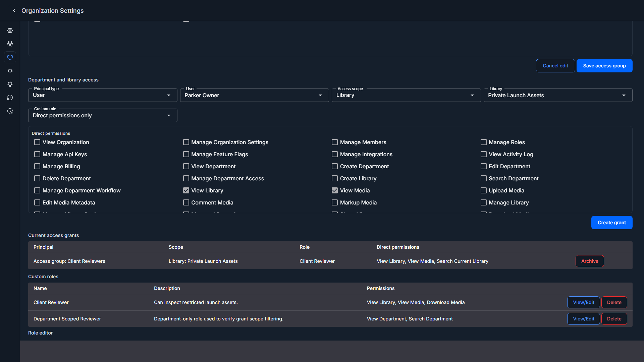644x362 pixels.
Task: Enable Edit Department checkbox
Action: [484, 166]
